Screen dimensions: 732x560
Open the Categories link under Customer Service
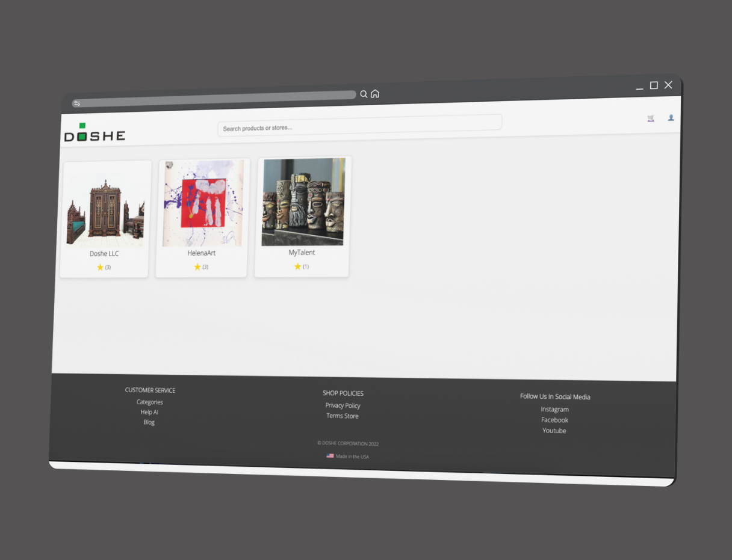point(149,402)
